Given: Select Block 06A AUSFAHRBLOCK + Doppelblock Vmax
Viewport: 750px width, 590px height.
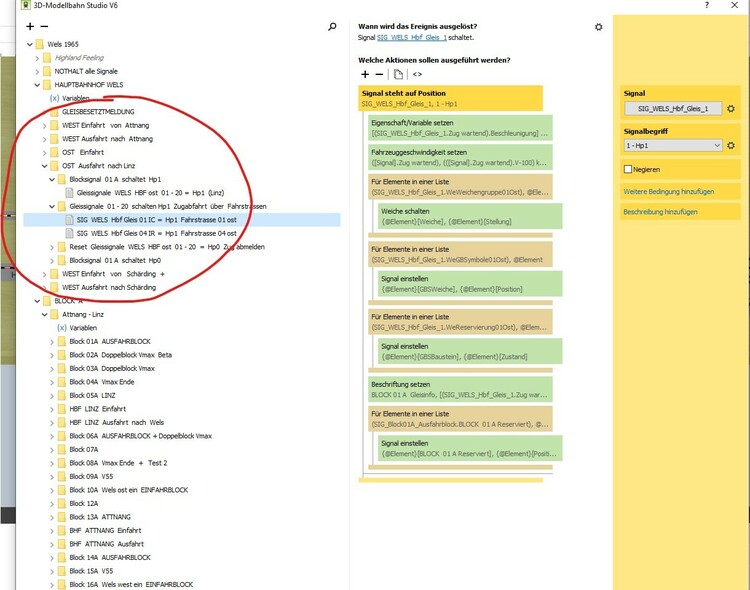Looking at the screenshot, I should [140, 436].
